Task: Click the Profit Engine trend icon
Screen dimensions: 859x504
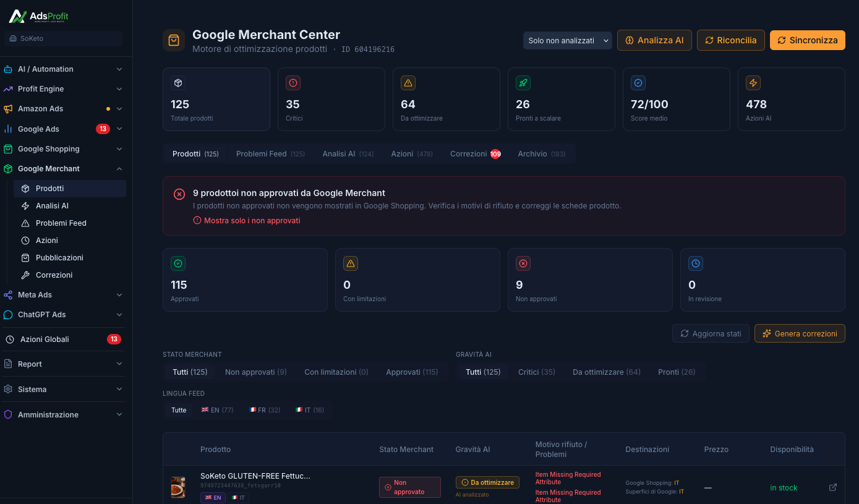Action: tap(8, 89)
